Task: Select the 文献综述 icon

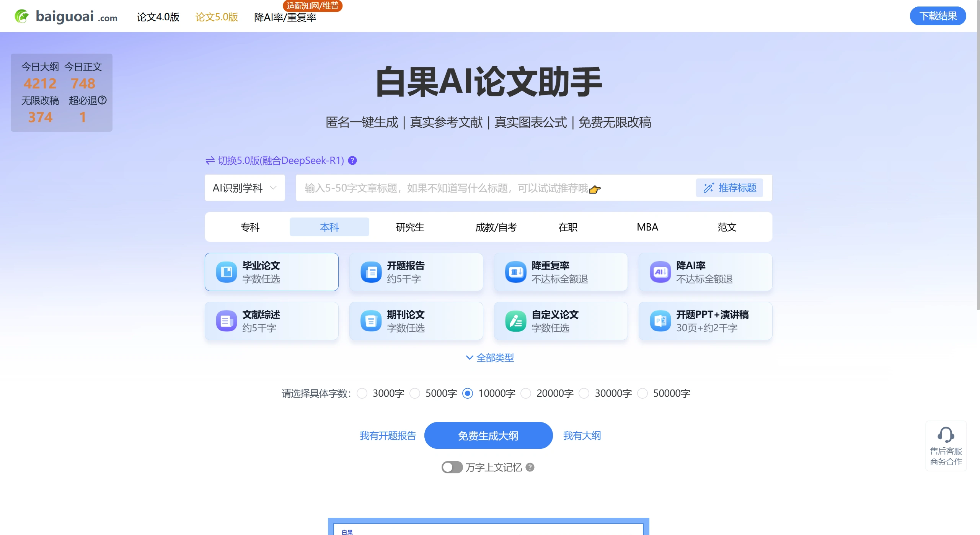Action: pyautogui.click(x=227, y=321)
